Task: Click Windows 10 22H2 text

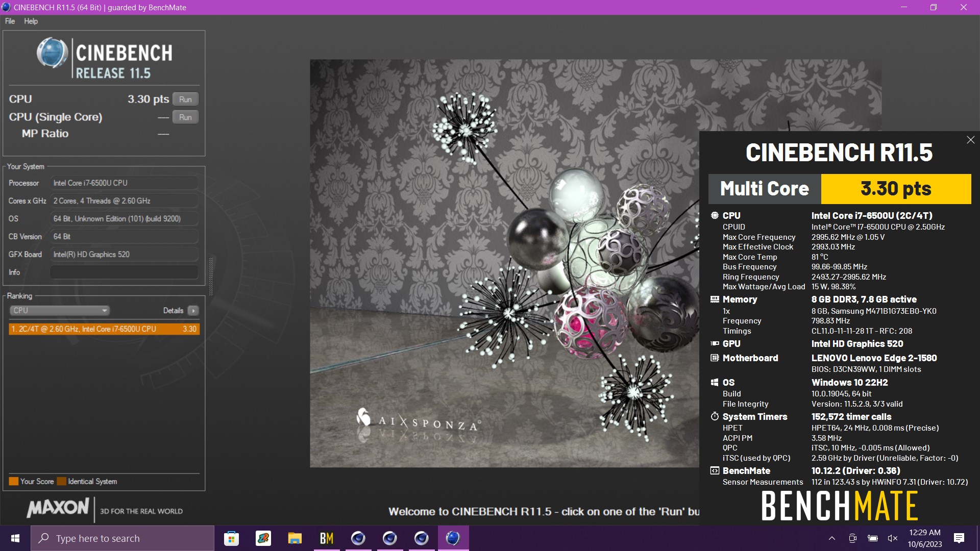Action: point(849,382)
